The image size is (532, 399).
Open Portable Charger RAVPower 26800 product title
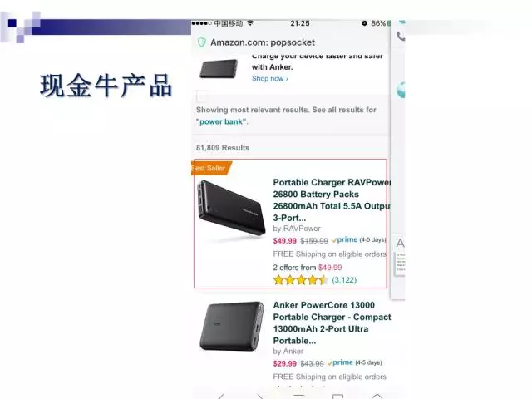332,200
